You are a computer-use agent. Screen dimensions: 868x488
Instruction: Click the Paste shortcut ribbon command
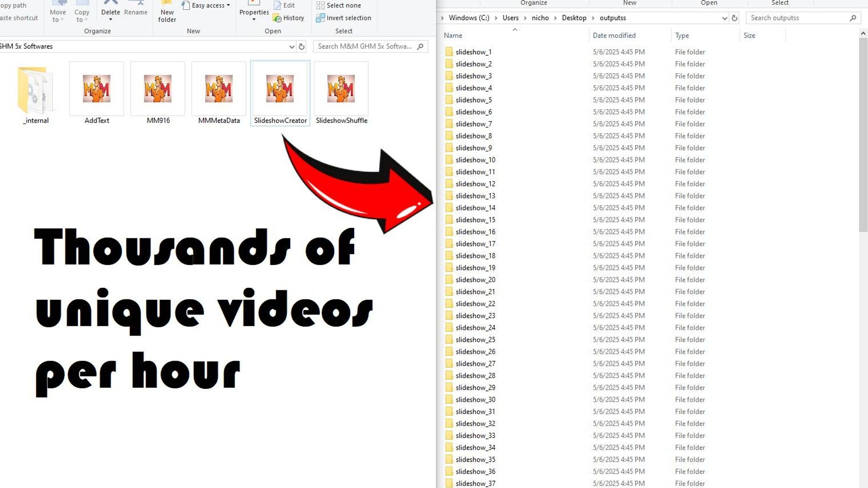19,18
